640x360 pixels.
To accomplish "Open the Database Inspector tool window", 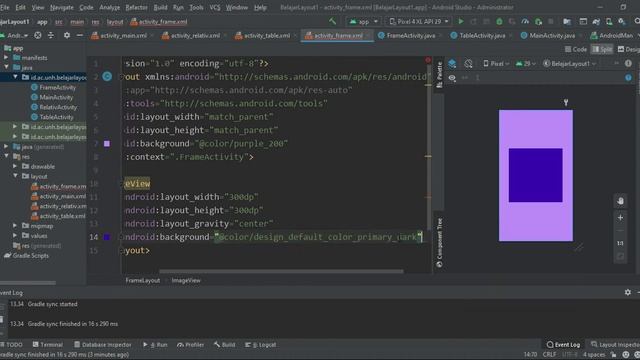I will 102,344.
